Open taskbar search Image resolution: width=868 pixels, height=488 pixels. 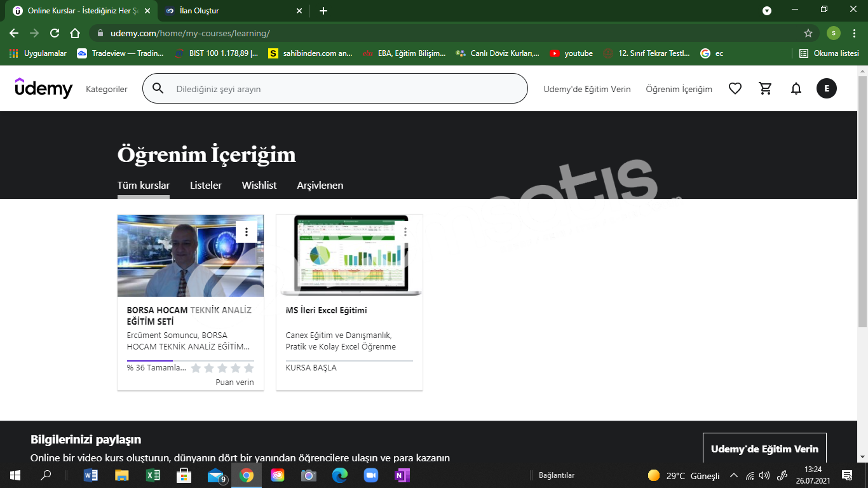click(46, 475)
